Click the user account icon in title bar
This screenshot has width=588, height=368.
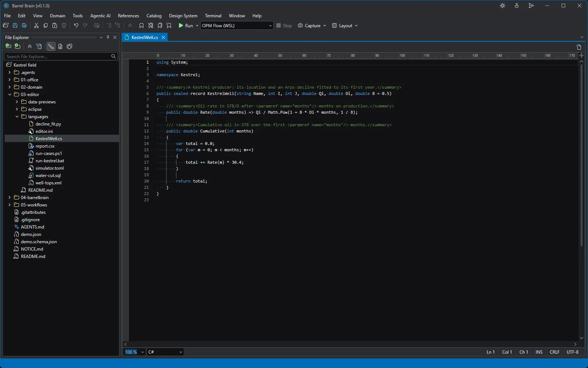pos(517,6)
